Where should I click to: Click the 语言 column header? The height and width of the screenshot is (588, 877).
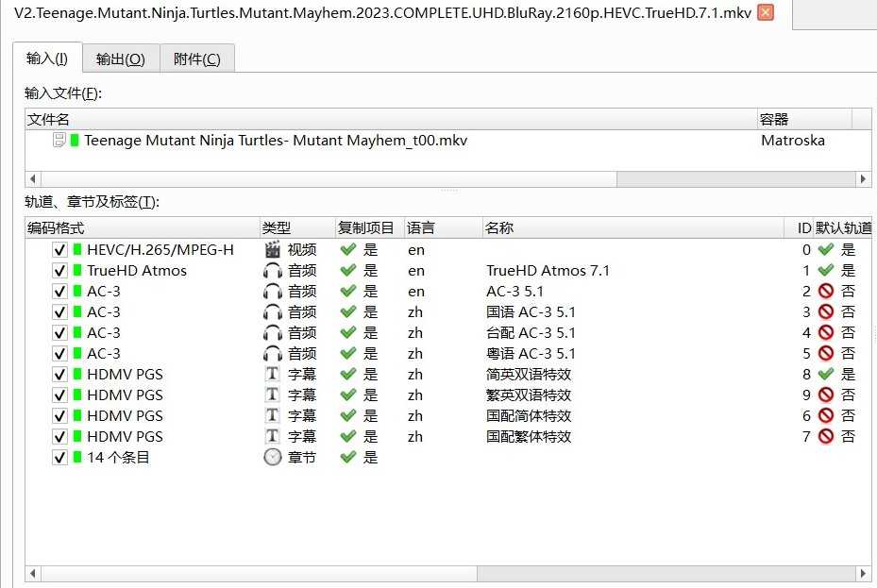pos(443,228)
